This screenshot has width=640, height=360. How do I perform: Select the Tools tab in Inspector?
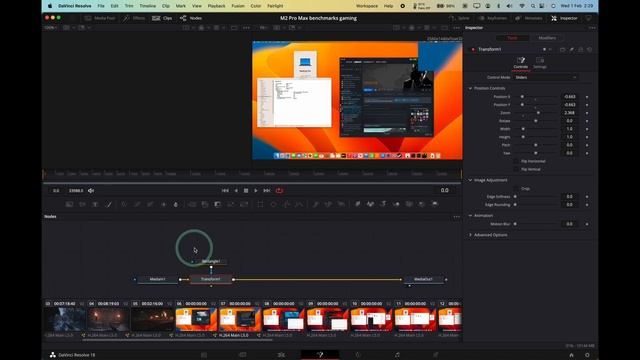tap(512, 38)
